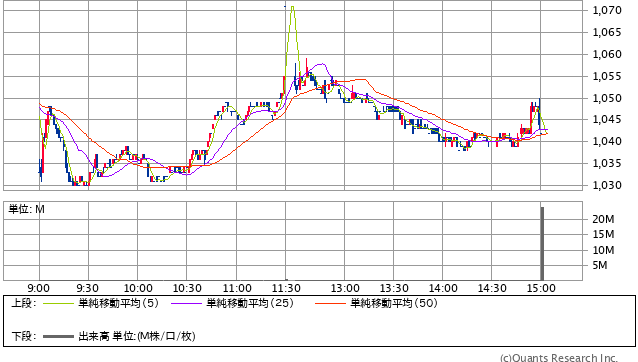Click the tall volume bar at 15:00
Viewport: 638px width, 362px height.
tap(542, 243)
